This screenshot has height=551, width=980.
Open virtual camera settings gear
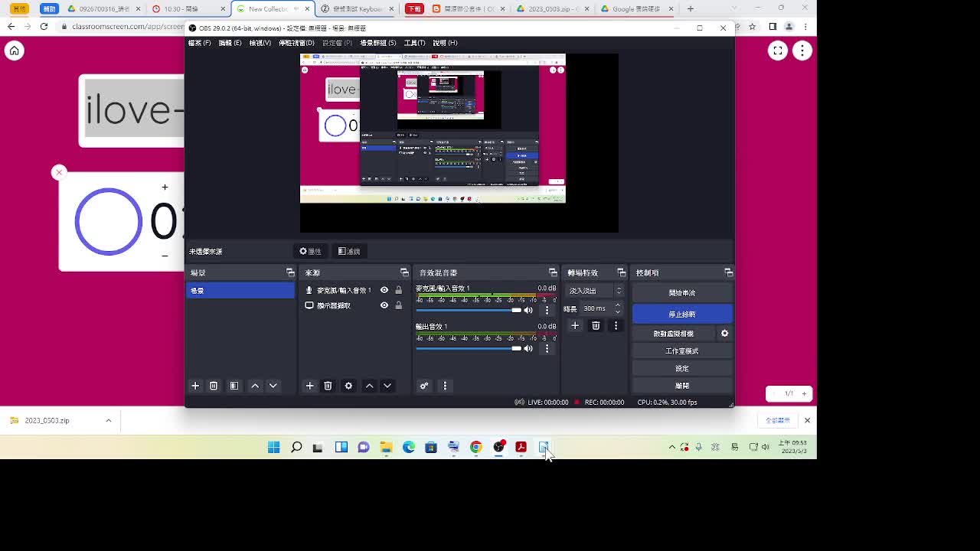725,334
